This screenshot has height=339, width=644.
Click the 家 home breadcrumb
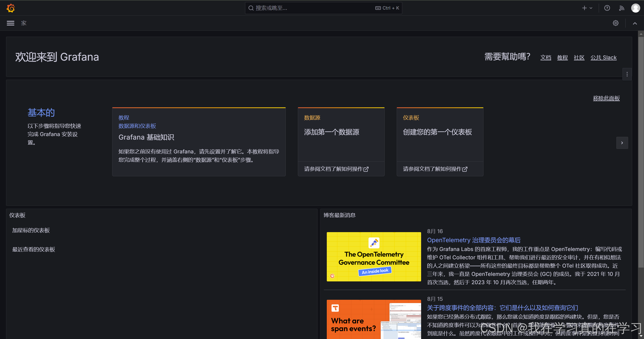point(24,23)
